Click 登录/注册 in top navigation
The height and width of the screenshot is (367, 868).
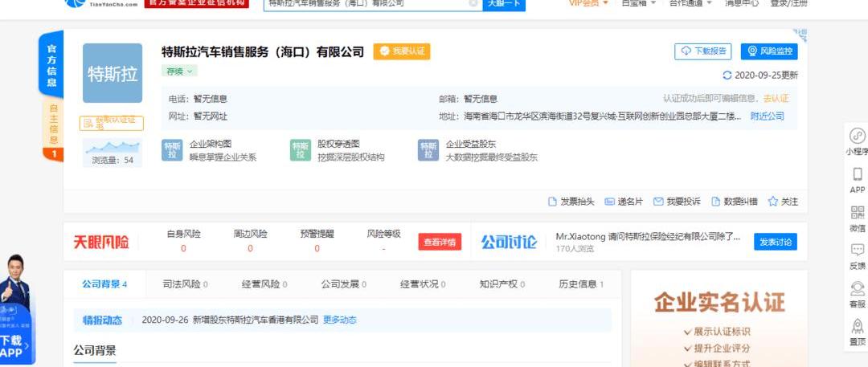point(789,3)
